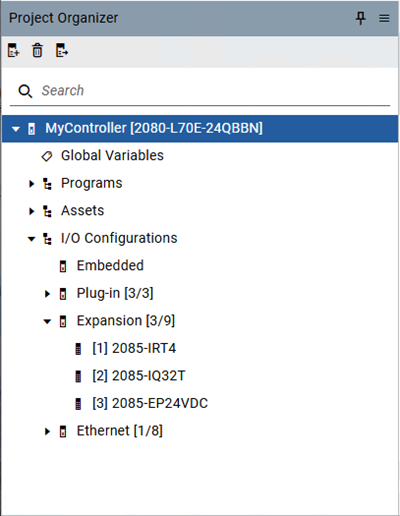Screen dimensions: 400x516
Task: Click the trash delete icon
Action: (37, 50)
